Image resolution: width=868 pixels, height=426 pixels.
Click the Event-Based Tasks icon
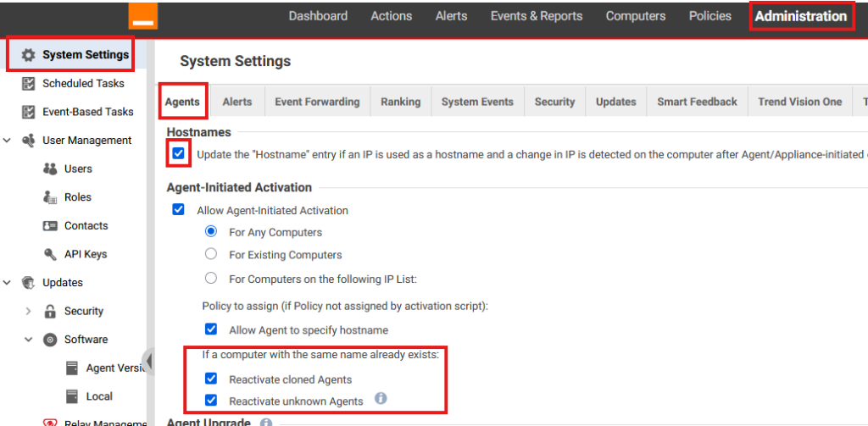(x=29, y=112)
